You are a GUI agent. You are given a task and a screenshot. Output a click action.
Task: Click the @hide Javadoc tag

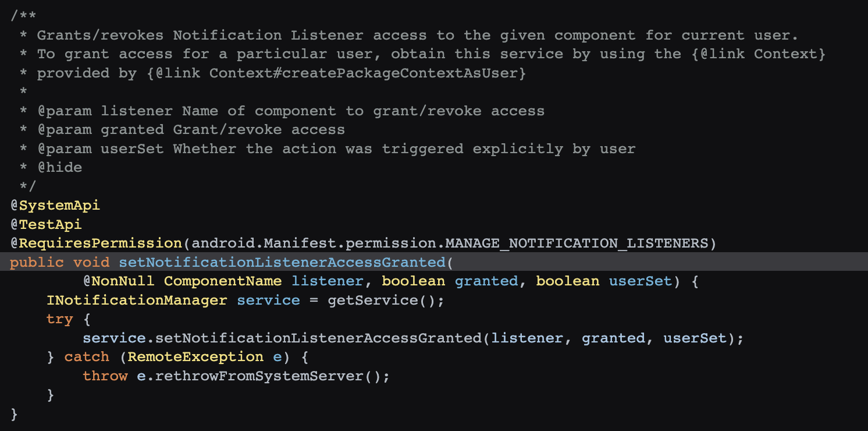coord(60,168)
